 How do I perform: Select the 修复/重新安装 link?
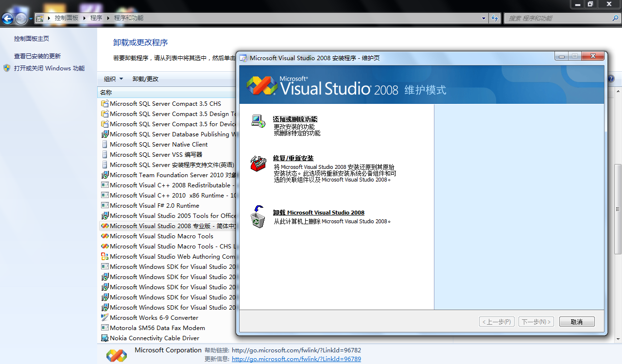pos(293,158)
